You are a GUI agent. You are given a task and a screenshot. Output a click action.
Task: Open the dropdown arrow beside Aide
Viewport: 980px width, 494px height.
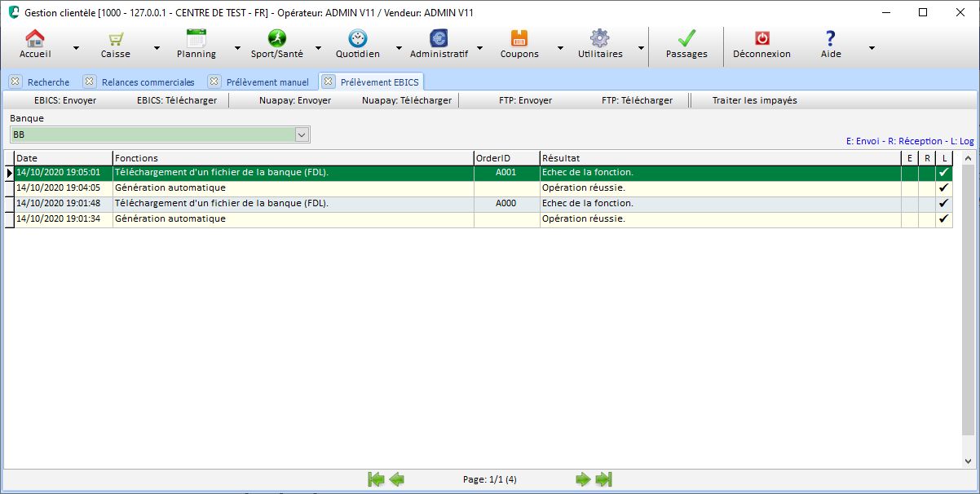click(872, 48)
